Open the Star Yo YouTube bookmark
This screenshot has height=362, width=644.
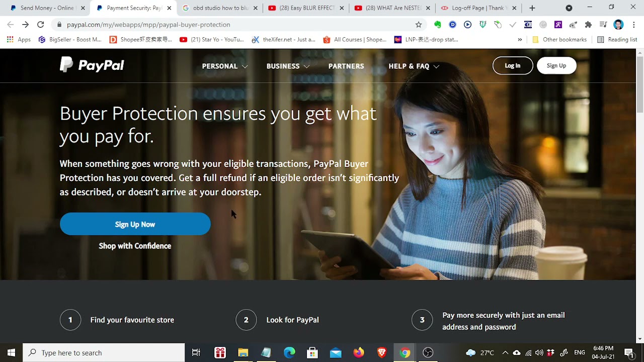coord(212,39)
